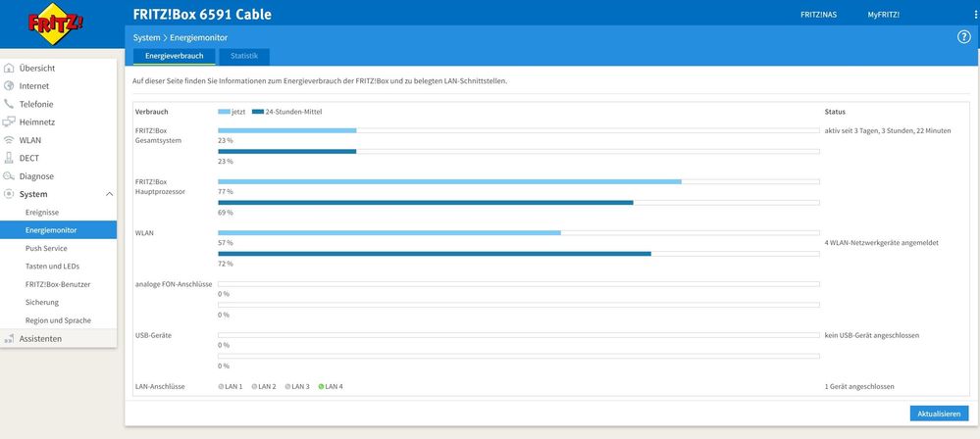980x439 pixels.
Task: Click '1 Gerät angeschlossen' status text
Action: (858, 386)
